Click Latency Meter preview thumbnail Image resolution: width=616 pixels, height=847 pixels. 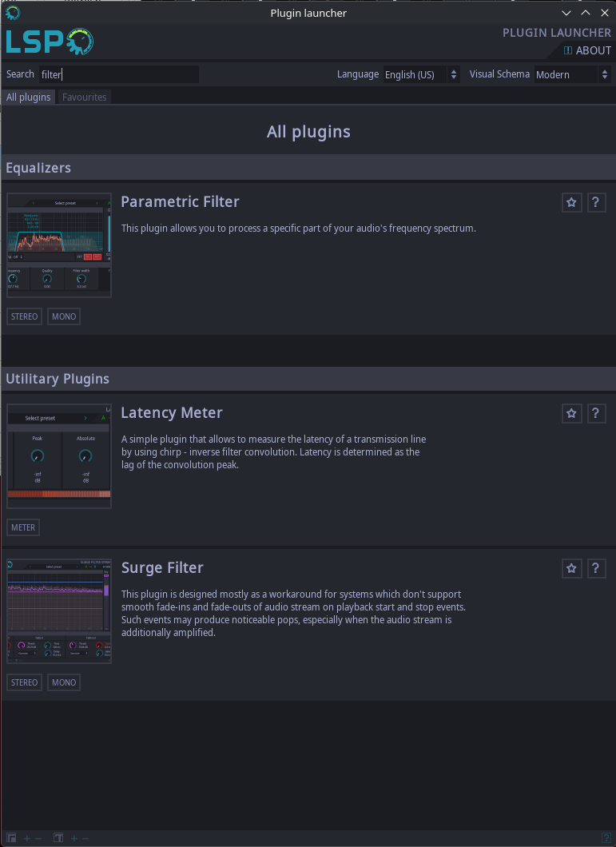pyautogui.click(x=59, y=456)
